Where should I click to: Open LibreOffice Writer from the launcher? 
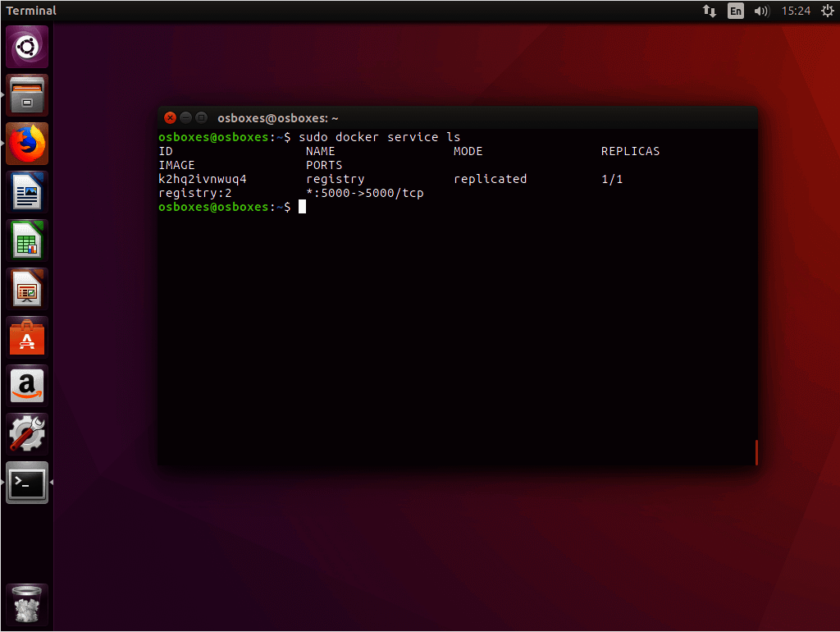point(27,192)
